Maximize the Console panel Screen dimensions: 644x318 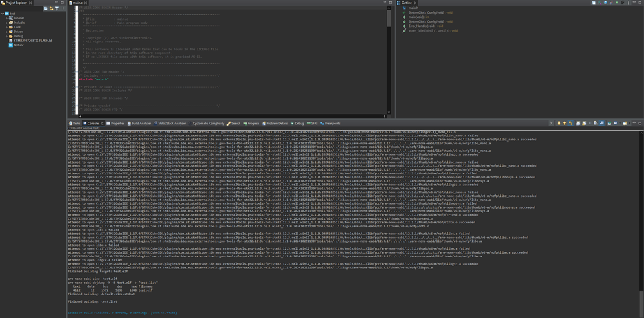639,123
